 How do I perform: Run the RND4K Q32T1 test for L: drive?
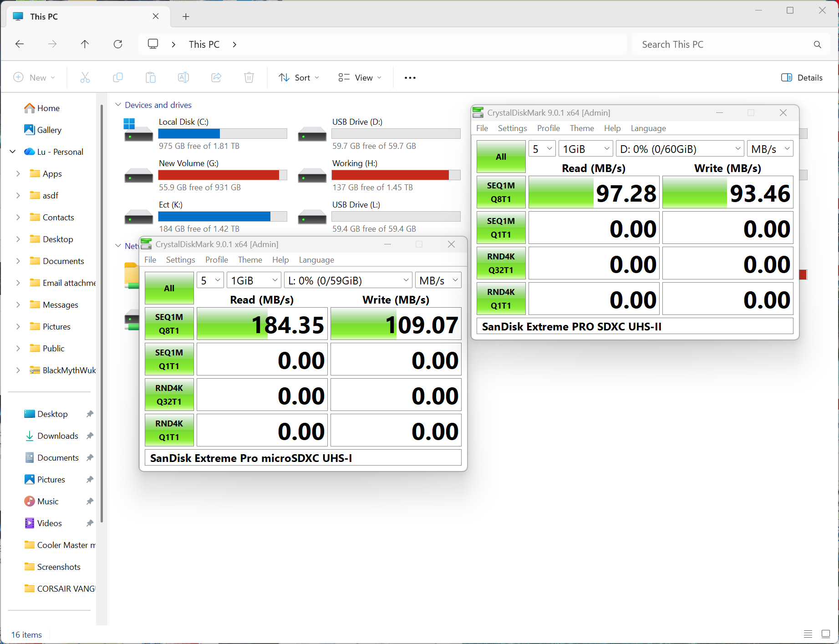(169, 395)
